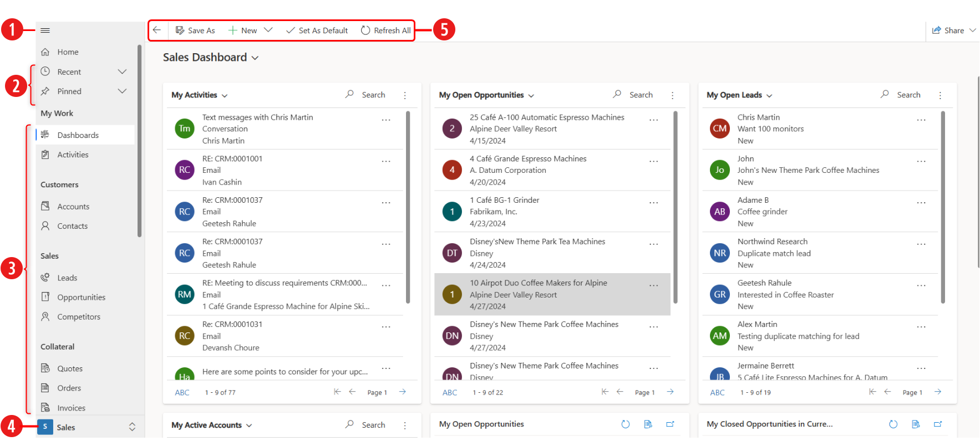Click the ABC filter in My Activities

pos(182,392)
